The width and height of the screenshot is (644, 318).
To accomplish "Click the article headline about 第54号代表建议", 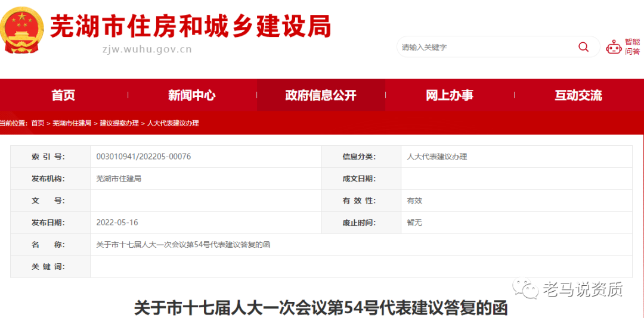I will click(x=321, y=308).
